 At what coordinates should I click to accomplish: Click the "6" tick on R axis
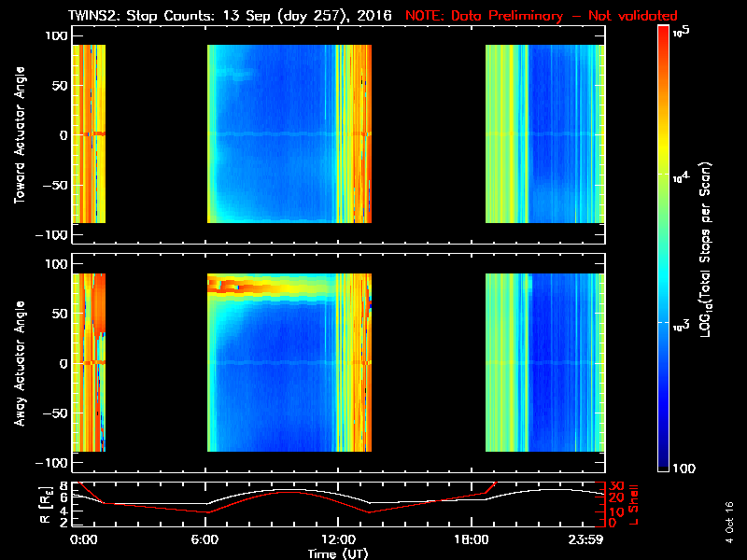tap(64, 497)
